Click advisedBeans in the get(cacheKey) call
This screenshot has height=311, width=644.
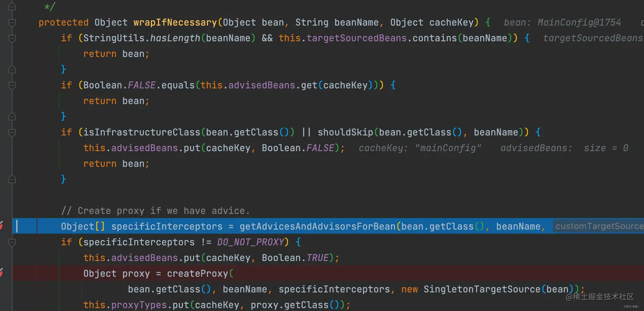click(262, 85)
